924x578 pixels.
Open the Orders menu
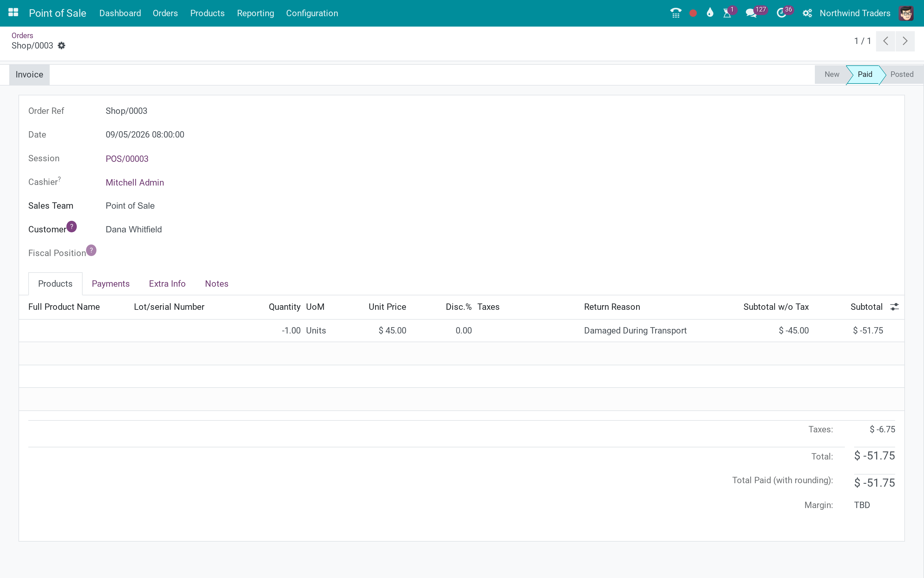[x=165, y=13]
